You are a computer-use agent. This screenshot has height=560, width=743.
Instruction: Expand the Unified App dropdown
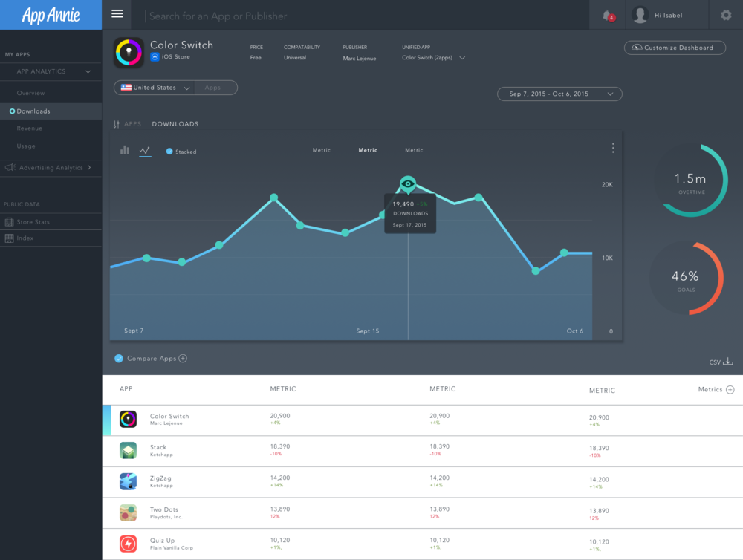pos(462,58)
